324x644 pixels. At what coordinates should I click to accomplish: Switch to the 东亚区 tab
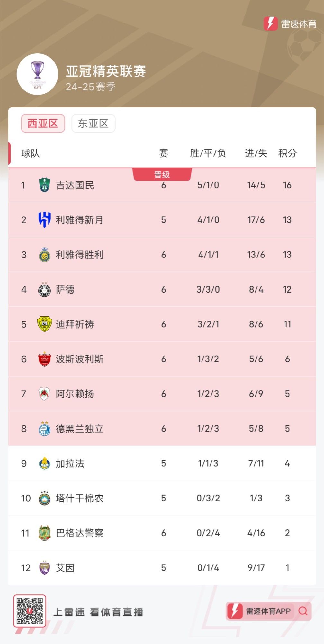[x=93, y=123]
